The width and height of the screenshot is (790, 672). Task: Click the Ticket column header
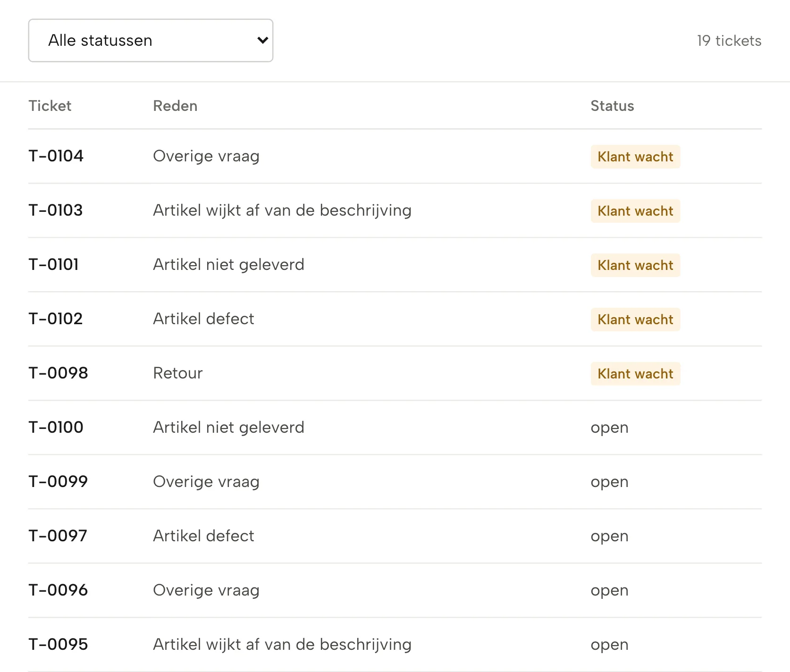pyautogui.click(x=50, y=106)
